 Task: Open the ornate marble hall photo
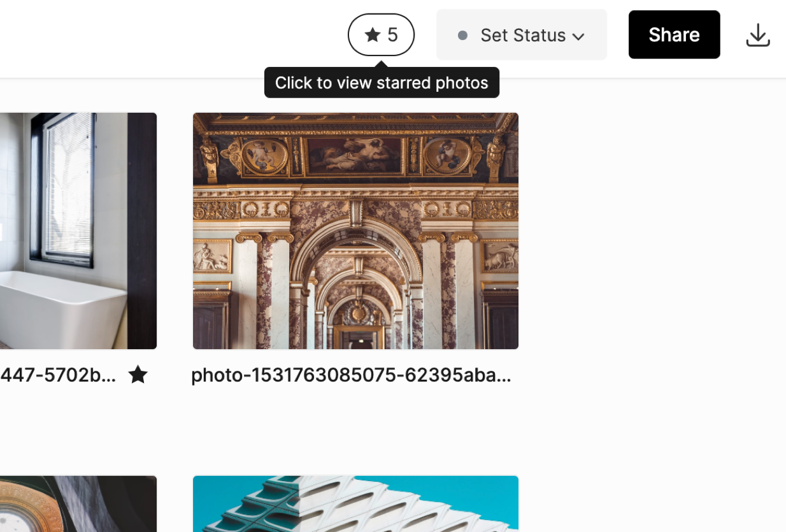[x=355, y=231]
